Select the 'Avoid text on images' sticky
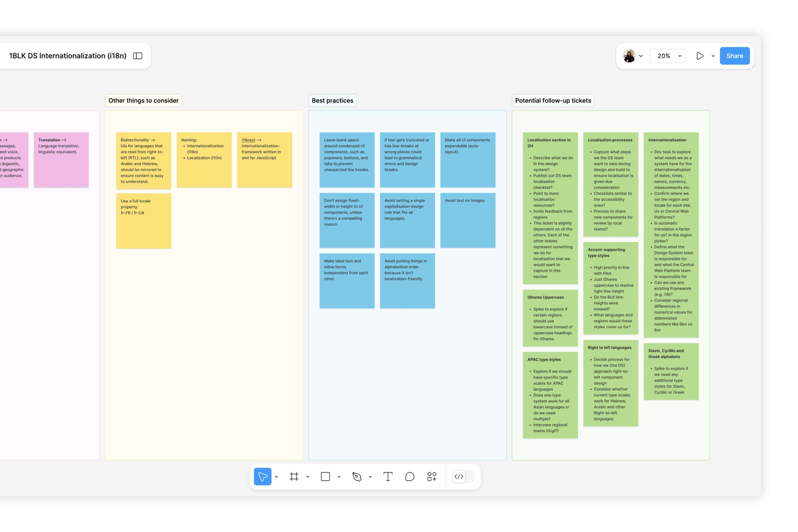 [x=468, y=220]
